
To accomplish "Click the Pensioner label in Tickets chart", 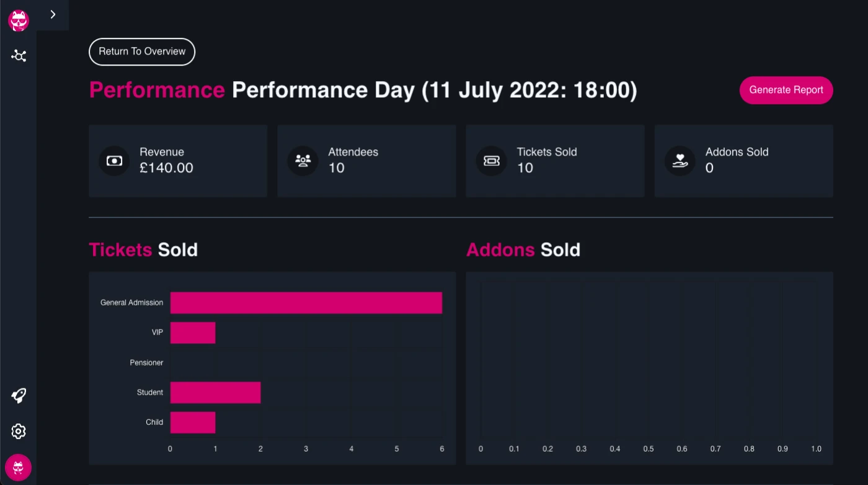I will point(146,363).
